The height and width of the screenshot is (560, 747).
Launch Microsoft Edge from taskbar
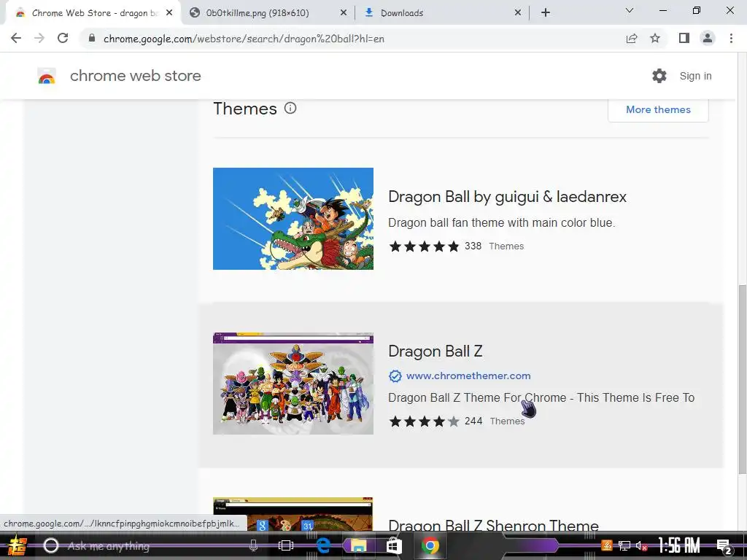323,545
